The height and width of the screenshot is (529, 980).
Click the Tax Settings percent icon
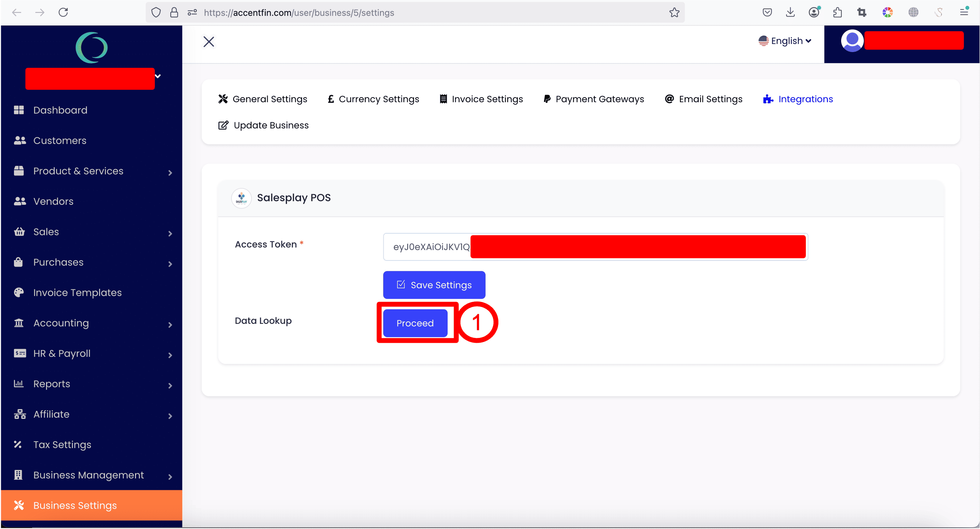click(18, 444)
